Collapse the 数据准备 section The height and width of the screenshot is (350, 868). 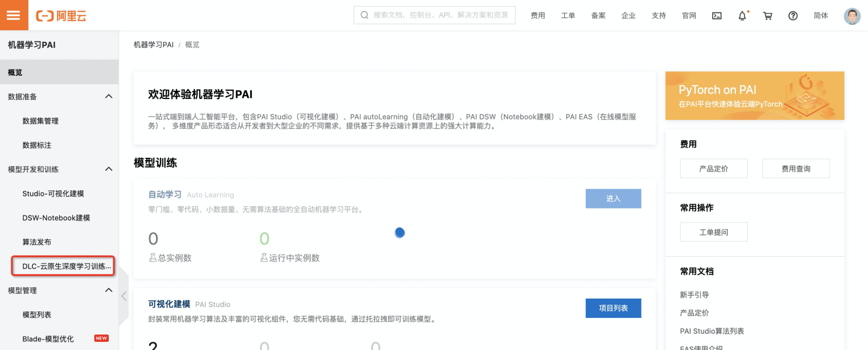(x=109, y=97)
